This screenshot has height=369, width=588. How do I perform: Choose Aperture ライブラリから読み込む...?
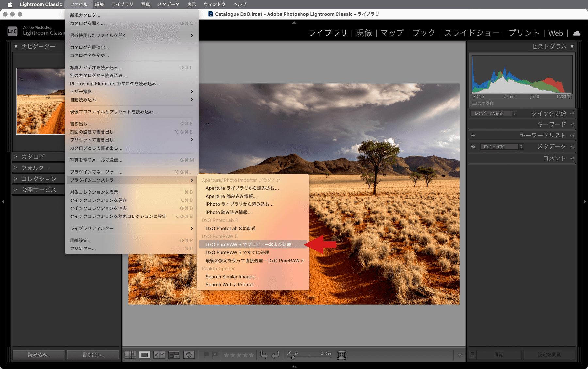click(253, 188)
